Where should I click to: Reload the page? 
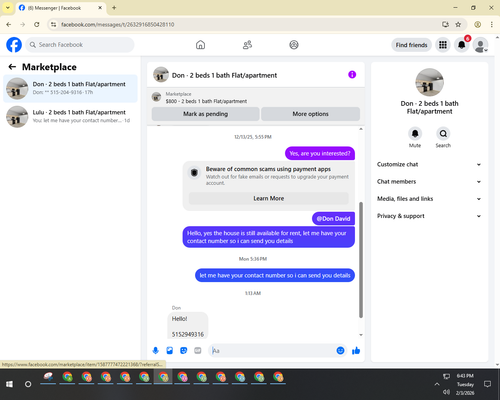coord(37,24)
